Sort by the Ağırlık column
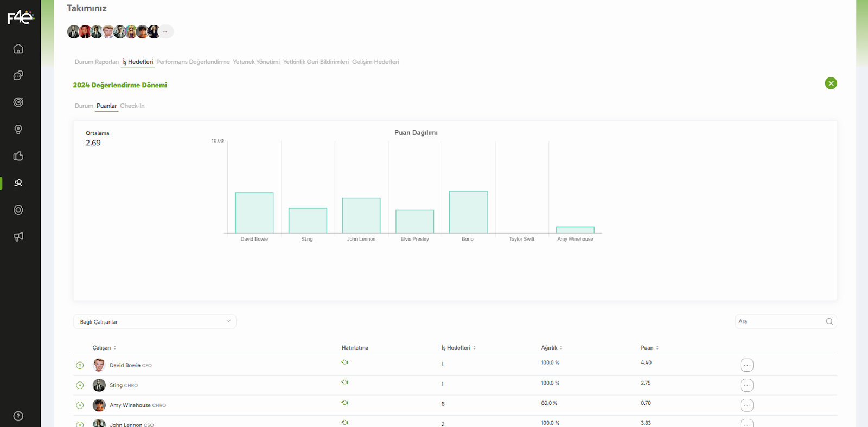The height and width of the screenshot is (427, 868). point(552,348)
